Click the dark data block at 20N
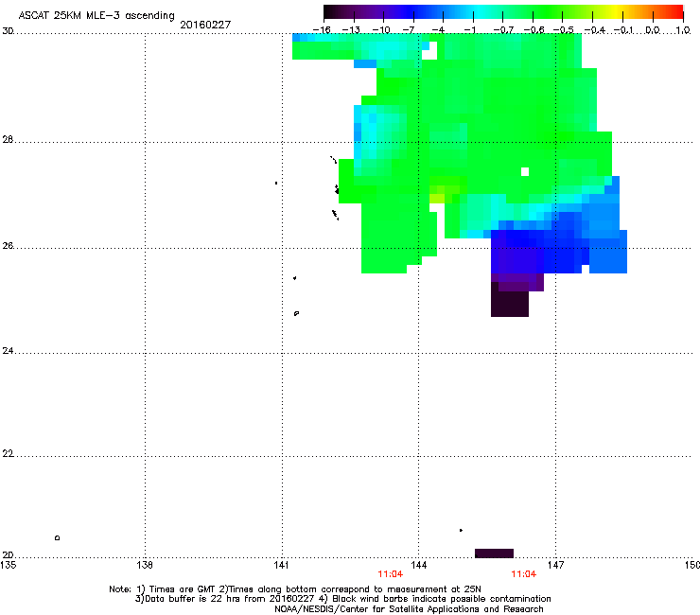 [494, 553]
